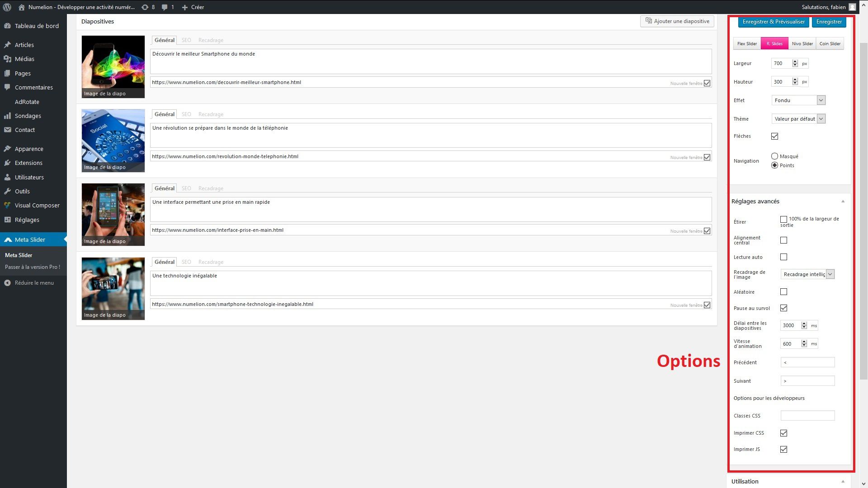This screenshot has width=868, height=488.
Task: Uncheck the Imprimer JS checkbox
Action: click(783, 449)
